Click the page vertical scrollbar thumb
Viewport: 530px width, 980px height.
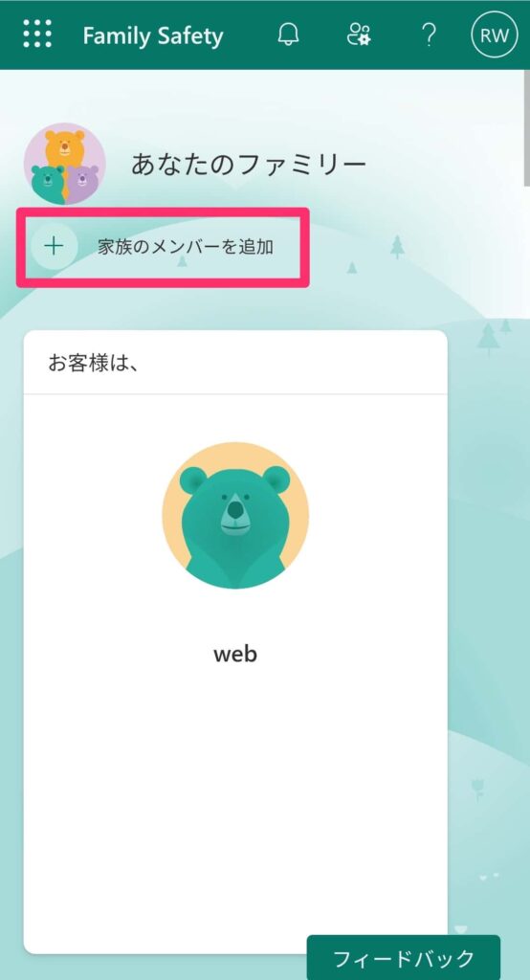click(527, 128)
